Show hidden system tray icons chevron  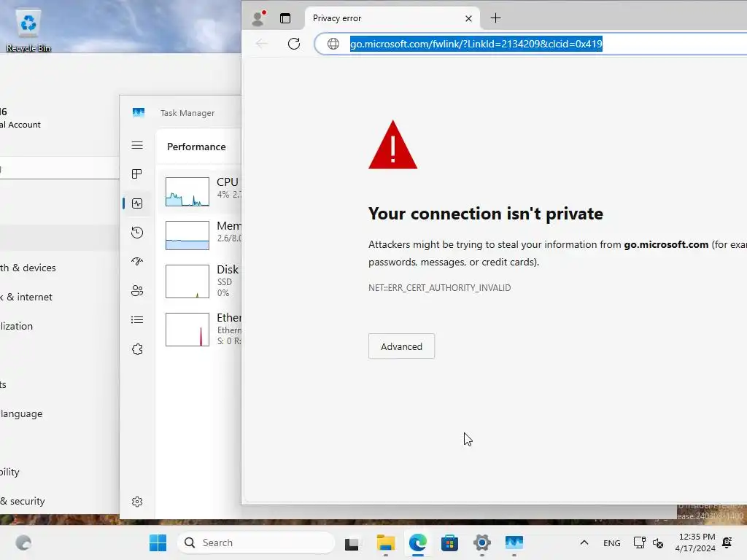click(584, 542)
